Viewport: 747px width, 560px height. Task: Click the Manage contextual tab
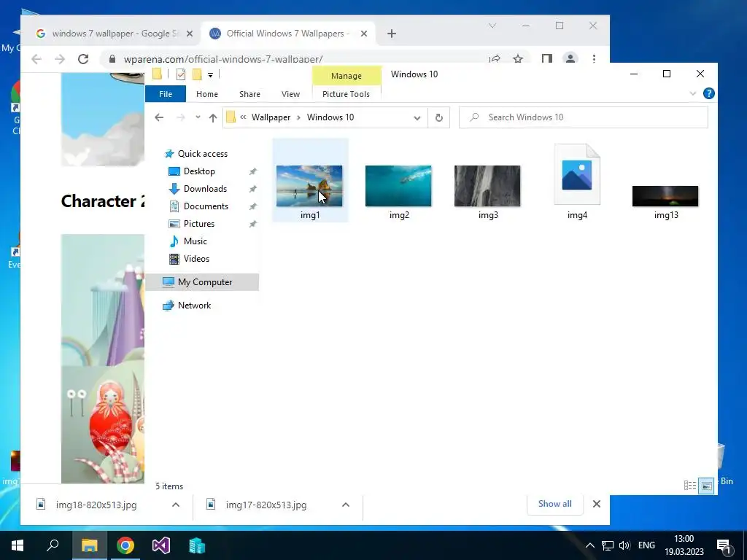click(347, 76)
